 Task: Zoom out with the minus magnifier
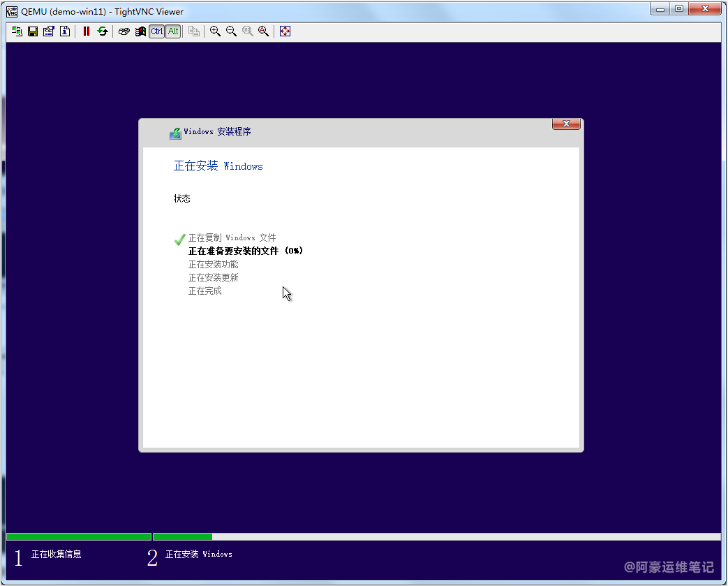pyautogui.click(x=231, y=31)
